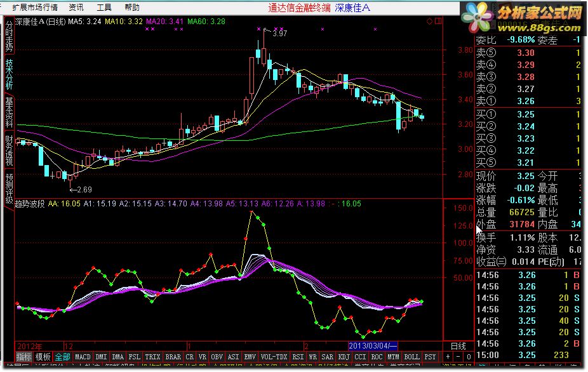Click the plus button beside the PSY tab

448,357
